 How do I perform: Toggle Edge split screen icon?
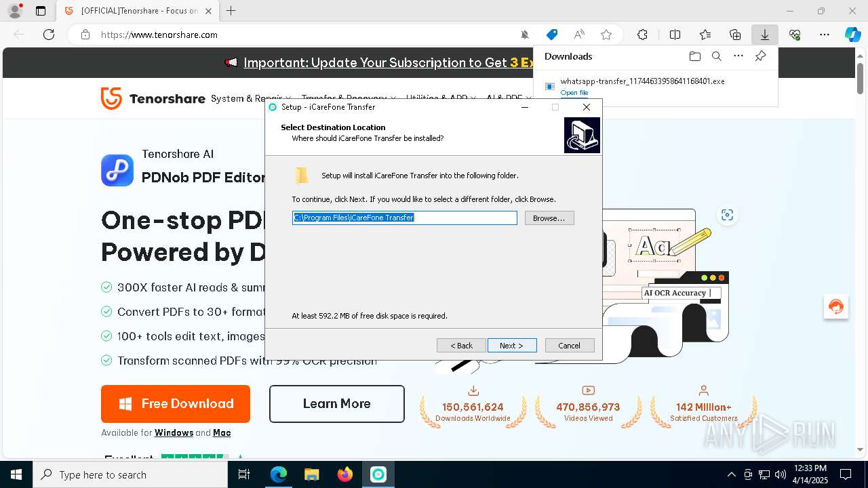(675, 35)
